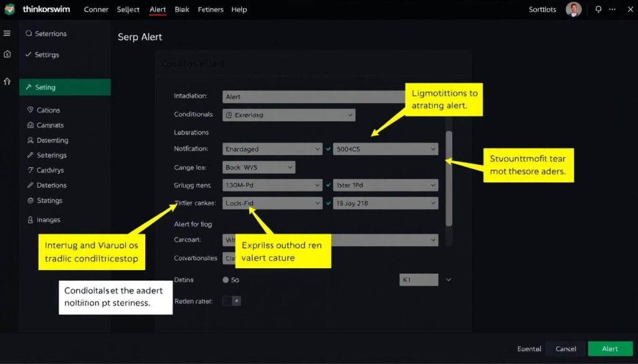Click the Cancel button
Image resolution: width=638 pixels, height=364 pixels.
(x=566, y=349)
